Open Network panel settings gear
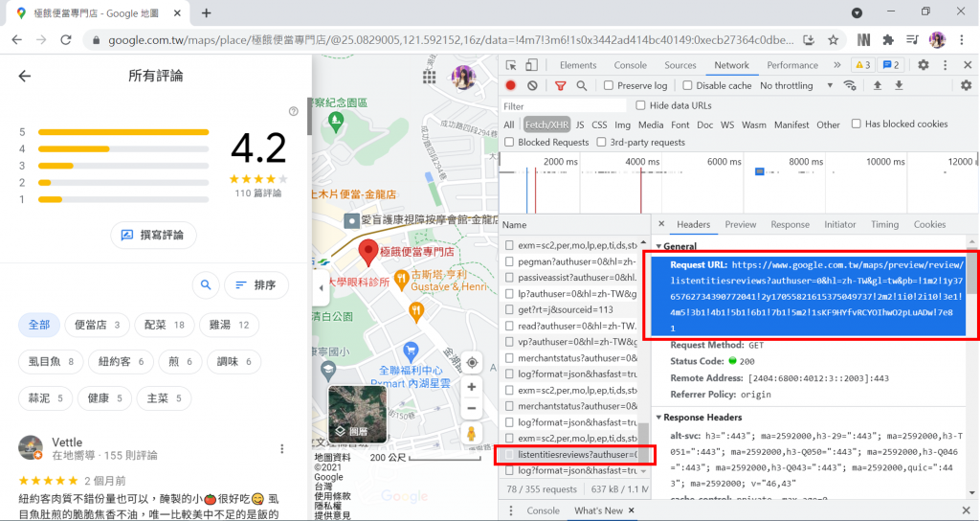Viewport: 980px width, 521px height. [x=967, y=85]
